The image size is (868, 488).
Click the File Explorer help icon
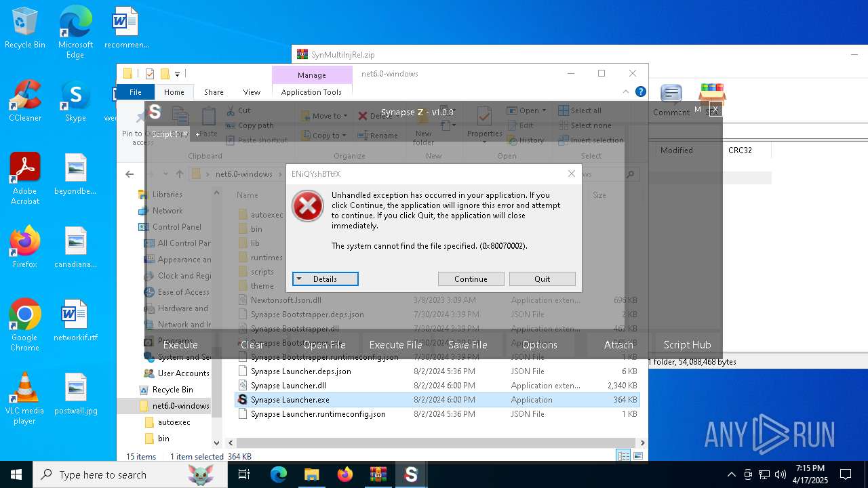pos(640,91)
